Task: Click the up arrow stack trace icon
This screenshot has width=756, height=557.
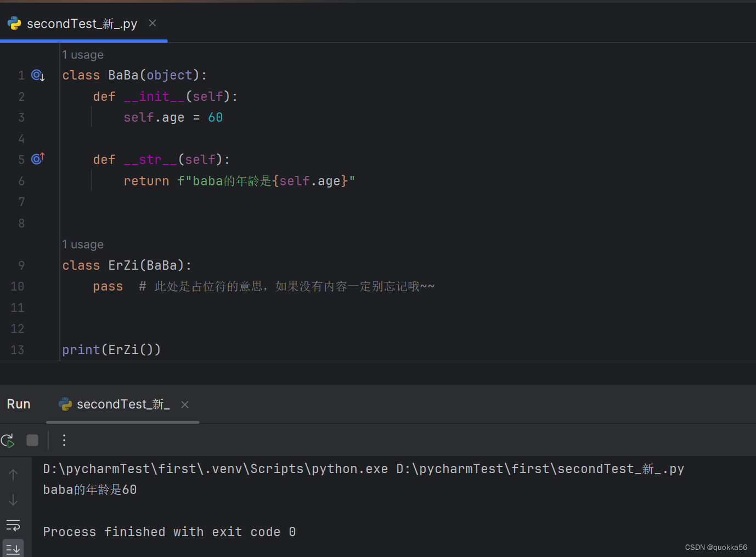Action: (13, 474)
